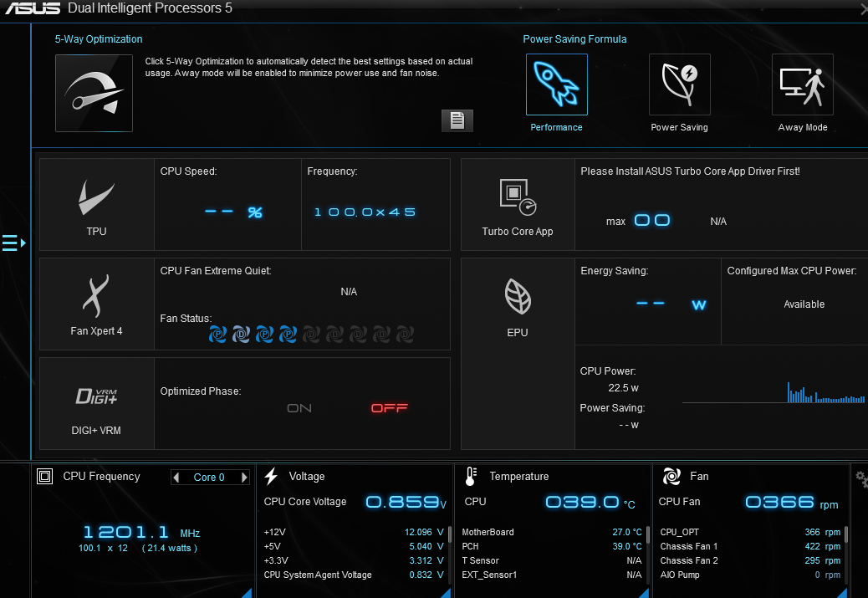Image resolution: width=868 pixels, height=598 pixels.
Task: Click the Chassis Fan 1 row
Action: coord(750,546)
